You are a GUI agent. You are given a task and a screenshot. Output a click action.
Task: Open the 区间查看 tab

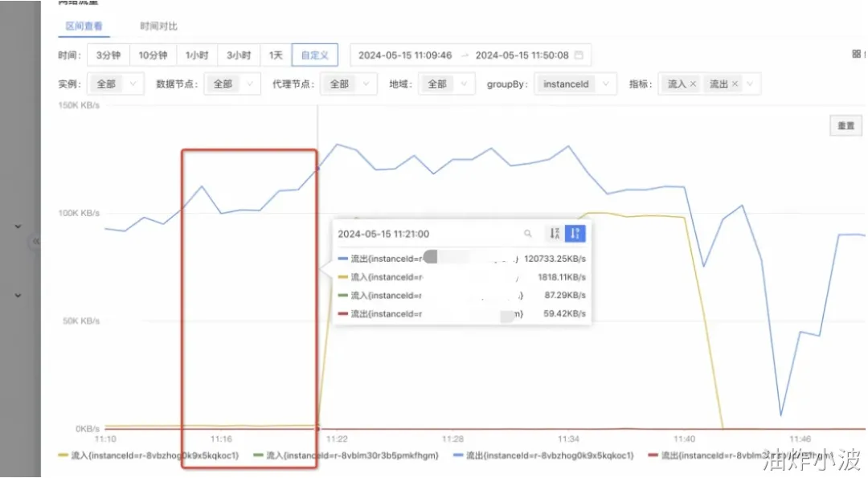point(84,26)
